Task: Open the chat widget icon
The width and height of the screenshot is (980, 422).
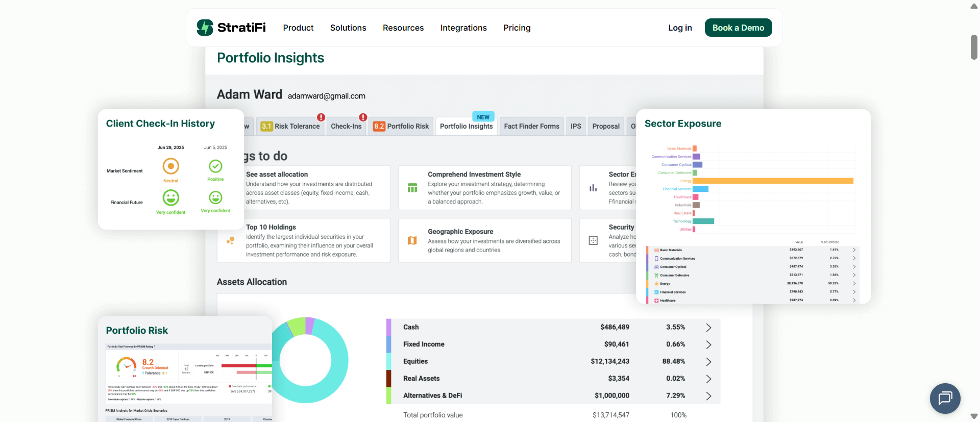Action: [945, 398]
